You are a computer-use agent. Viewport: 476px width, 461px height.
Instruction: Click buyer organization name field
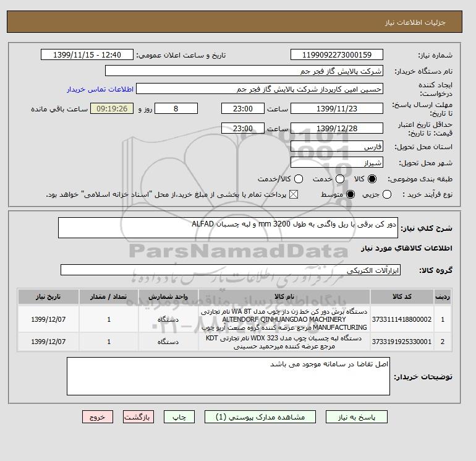[x=244, y=71]
